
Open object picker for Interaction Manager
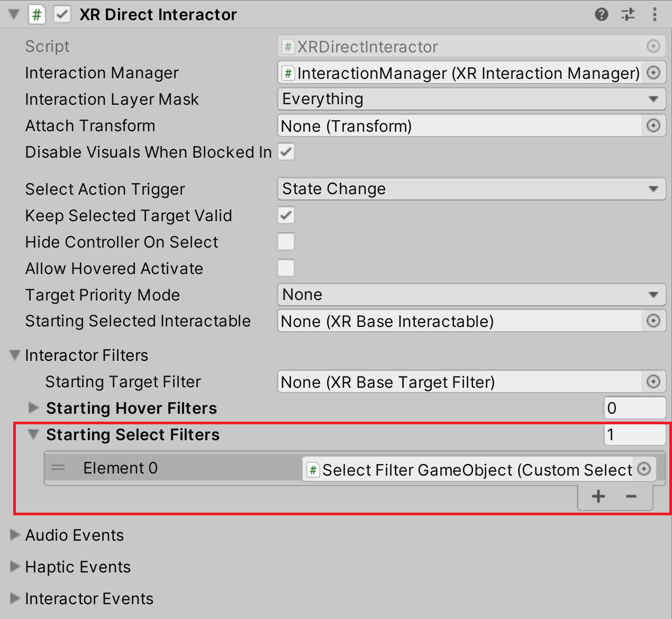point(653,73)
